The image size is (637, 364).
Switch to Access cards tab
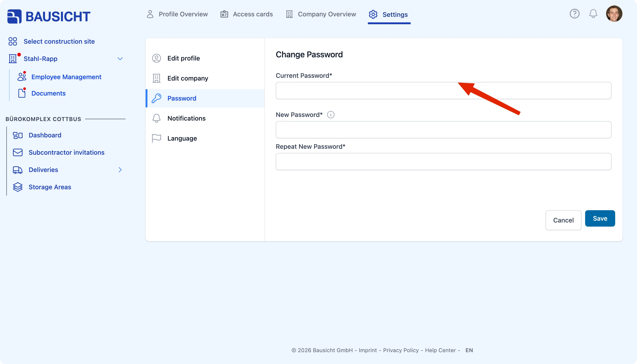pyautogui.click(x=247, y=14)
